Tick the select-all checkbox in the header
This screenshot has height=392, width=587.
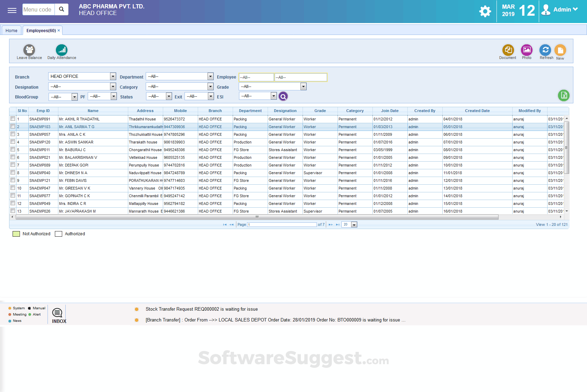[13, 111]
